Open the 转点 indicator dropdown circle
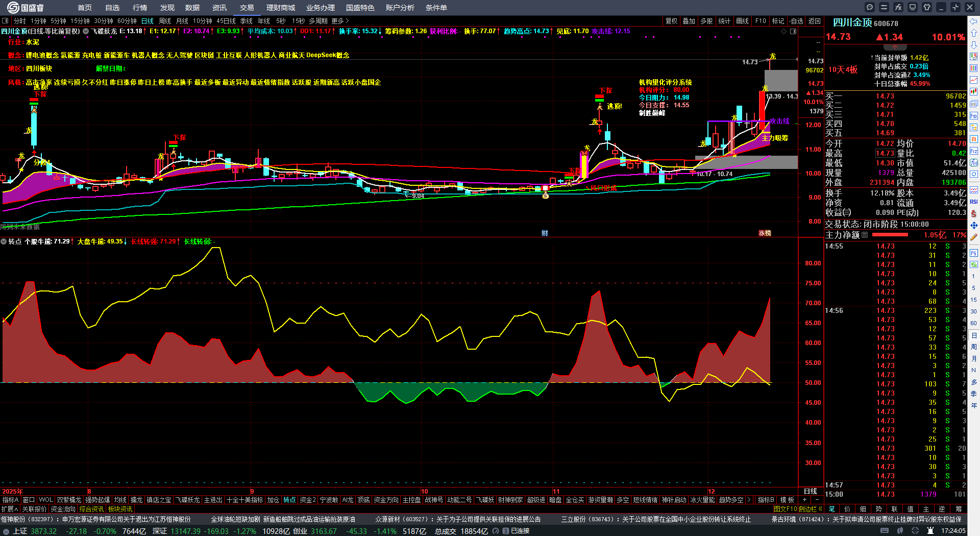The width and height of the screenshot is (980, 536). click(4, 241)
